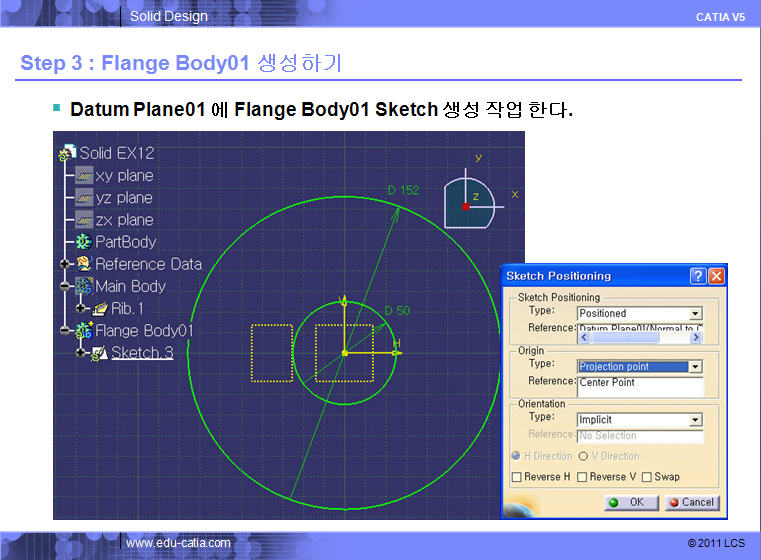Click the Sketch.3 sketch icon
The width and height of the screenshot is (761, 560).
pyautogui.click(x=99, y=352)
